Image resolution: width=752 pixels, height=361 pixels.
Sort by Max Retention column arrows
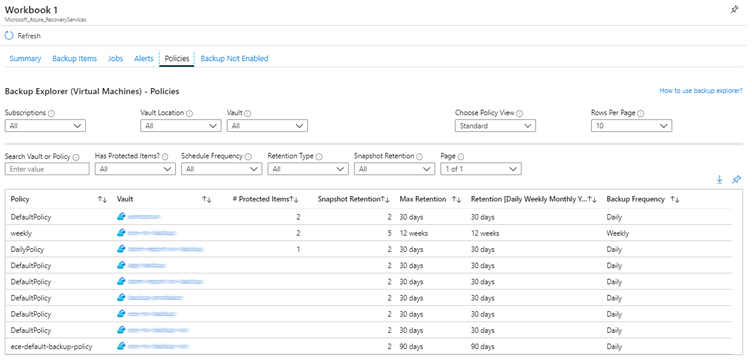coord(457,199)
